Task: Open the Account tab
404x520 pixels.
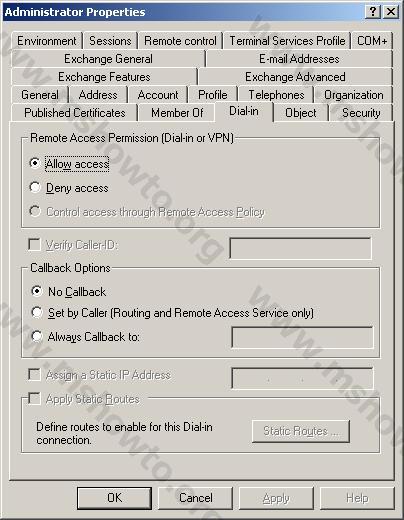Action: tap(158, 95)
